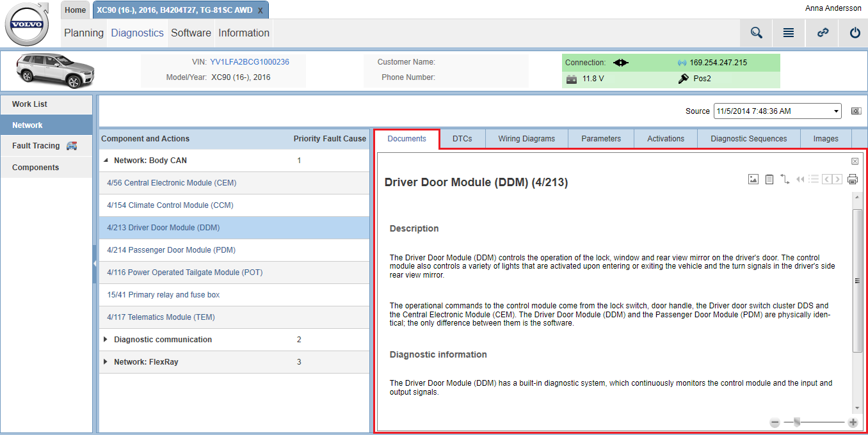Click the document zoom slider handle
This screenshot has height=435, width=868.
coord(796,422)
